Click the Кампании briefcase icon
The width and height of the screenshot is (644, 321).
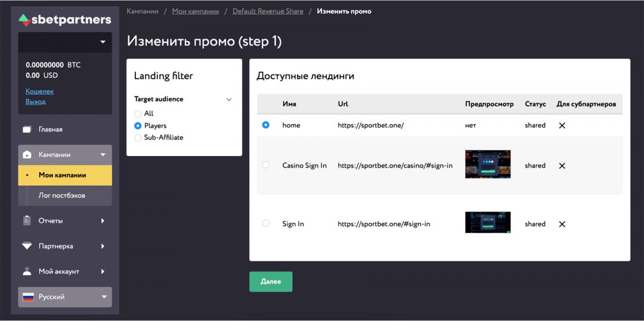tap(27, 155)
